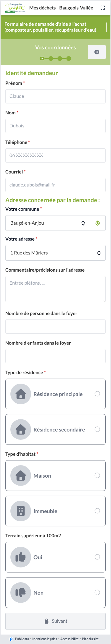Jump to the last step dot in progress indicator
The height and width of the screenshot is (644, 111).
[69, 59]
